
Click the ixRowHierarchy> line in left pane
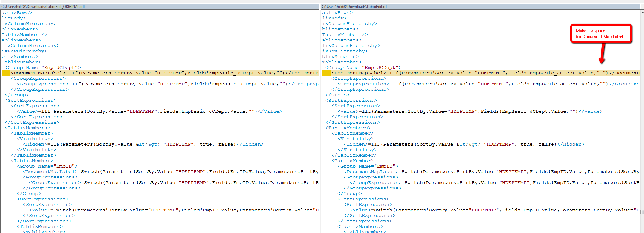point(24,51)
